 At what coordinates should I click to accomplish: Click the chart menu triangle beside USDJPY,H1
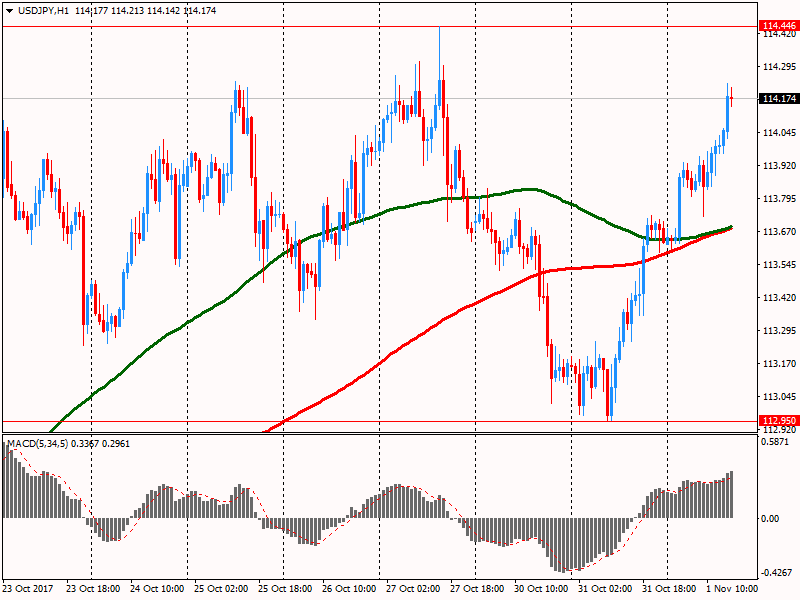tap(9, 11)
